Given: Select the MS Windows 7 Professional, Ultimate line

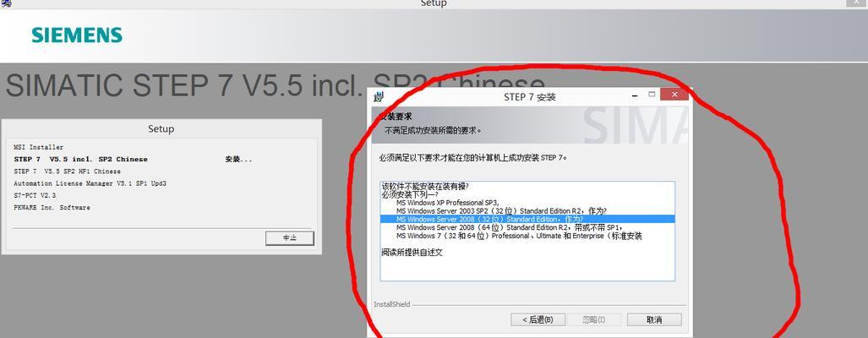Looking at the screenshot, I should (519, 236).
